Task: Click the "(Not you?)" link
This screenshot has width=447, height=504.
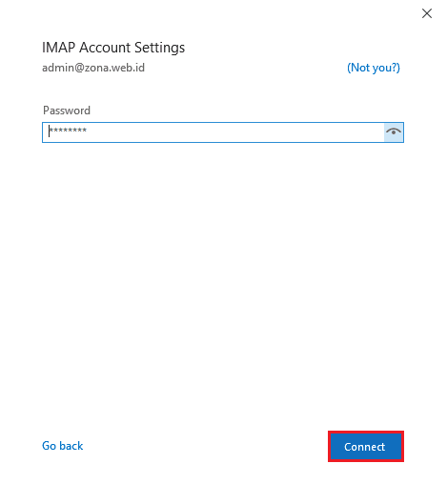Action: pos(374,68)
